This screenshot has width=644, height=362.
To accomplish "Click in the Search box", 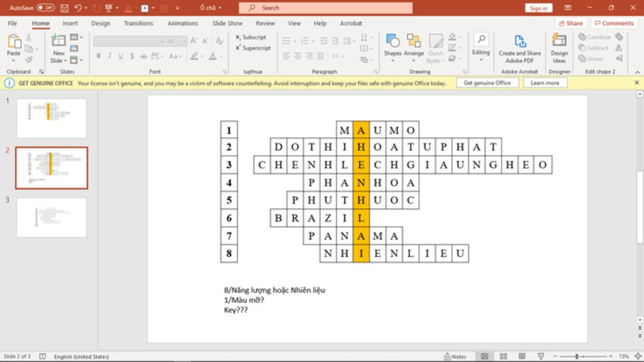I will click(x=326, y=8).
